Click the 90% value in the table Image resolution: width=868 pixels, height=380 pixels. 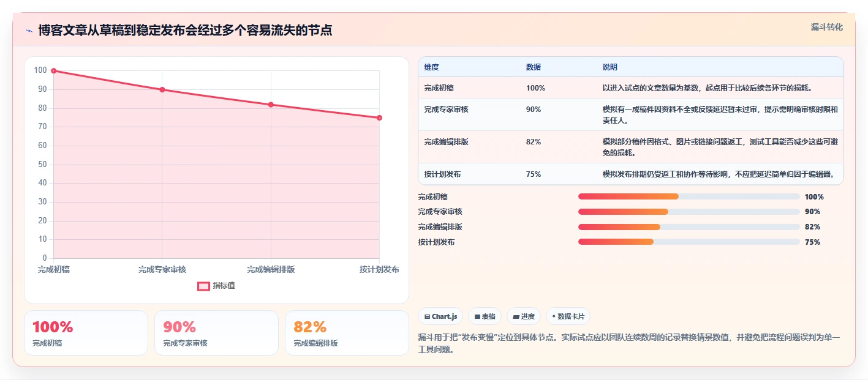(x=534, y=110)
